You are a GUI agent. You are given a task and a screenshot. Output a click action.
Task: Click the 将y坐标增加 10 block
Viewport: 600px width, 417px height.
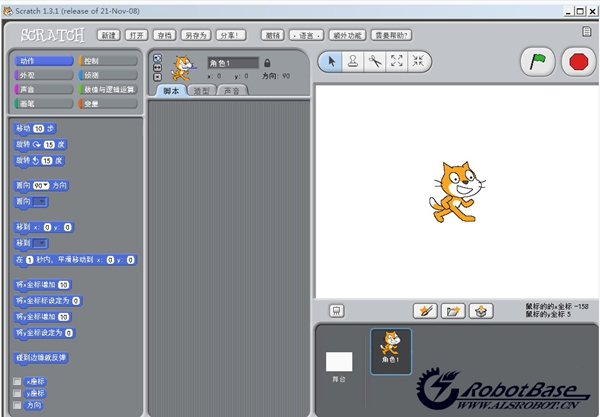(x=43, y=317)
